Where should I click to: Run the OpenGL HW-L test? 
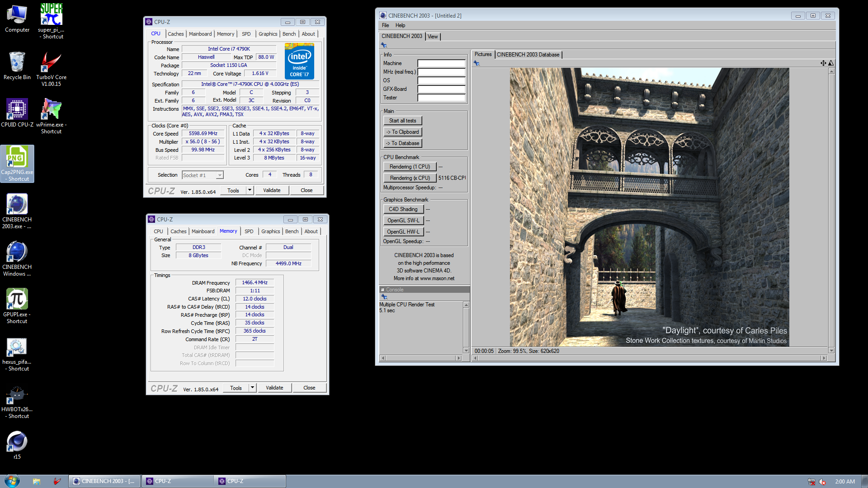[x=403, y=232]
